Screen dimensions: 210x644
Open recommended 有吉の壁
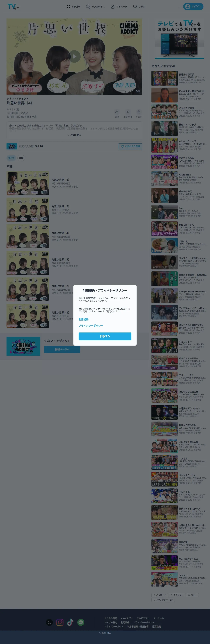coord(179,546)
